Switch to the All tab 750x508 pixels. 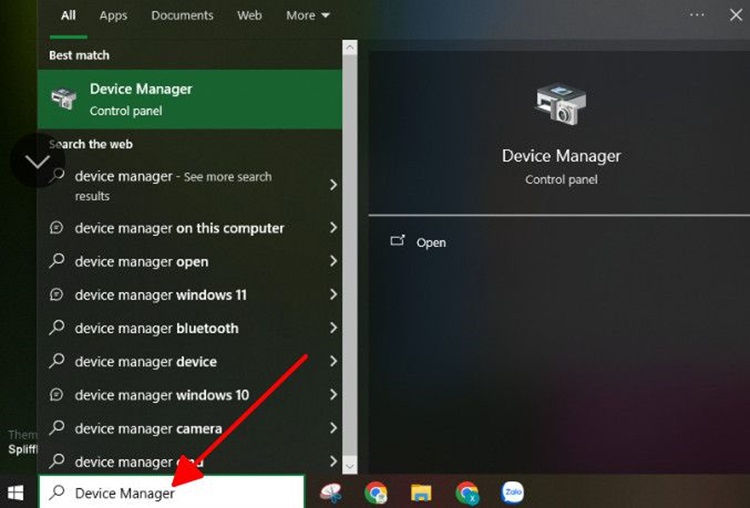pyautogui.click(x=68, y=15)
